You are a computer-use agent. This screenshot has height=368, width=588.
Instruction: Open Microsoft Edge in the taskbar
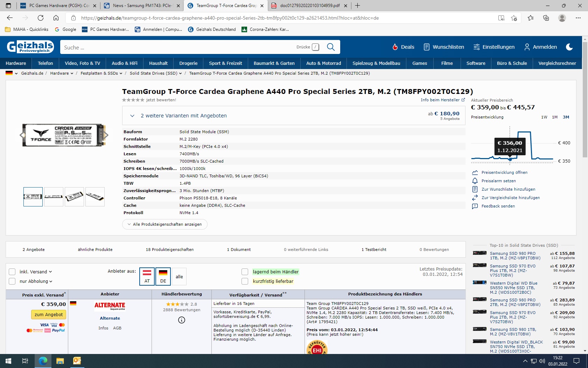[x=43, y=361]
